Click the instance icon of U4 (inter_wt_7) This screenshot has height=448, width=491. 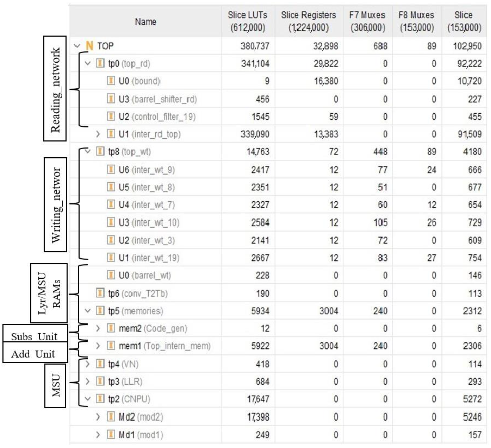[x=111, y=204]
